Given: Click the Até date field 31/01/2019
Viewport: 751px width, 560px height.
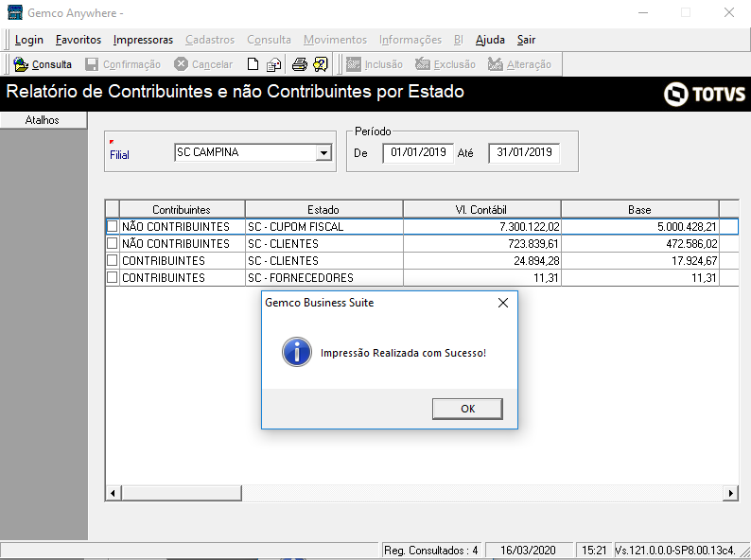Looking at the screenshot, I should 524,153.
